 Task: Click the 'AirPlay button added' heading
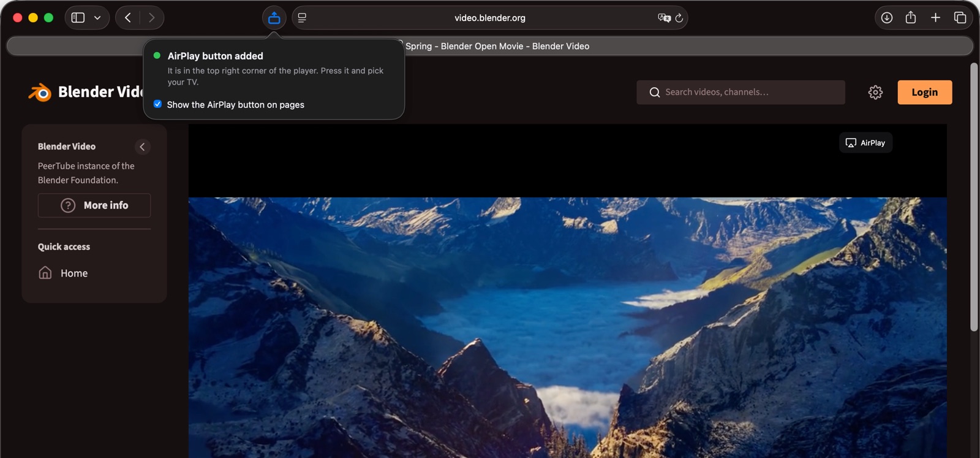click(216, 56)
